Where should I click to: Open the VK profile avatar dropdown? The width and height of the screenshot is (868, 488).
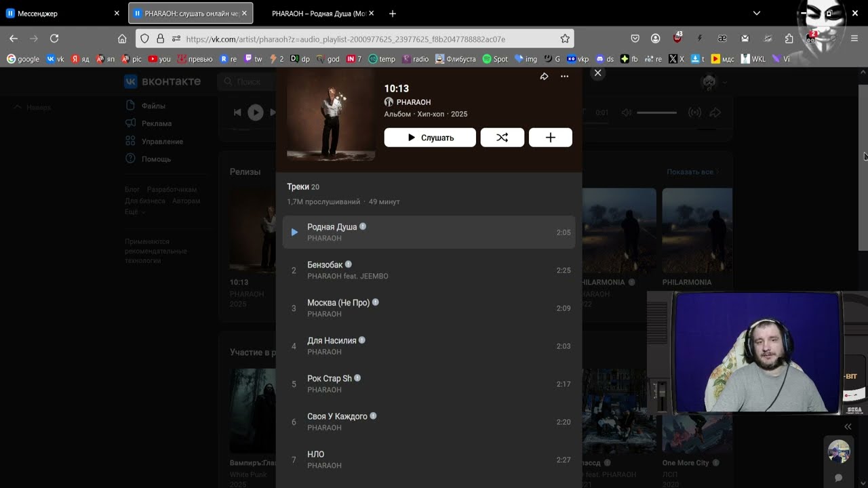(x=714, y=82)
